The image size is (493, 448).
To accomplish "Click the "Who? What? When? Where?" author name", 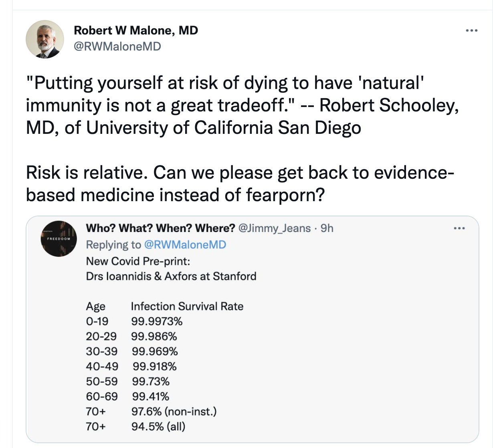I will pyautogui.click(x=160, y=228).
